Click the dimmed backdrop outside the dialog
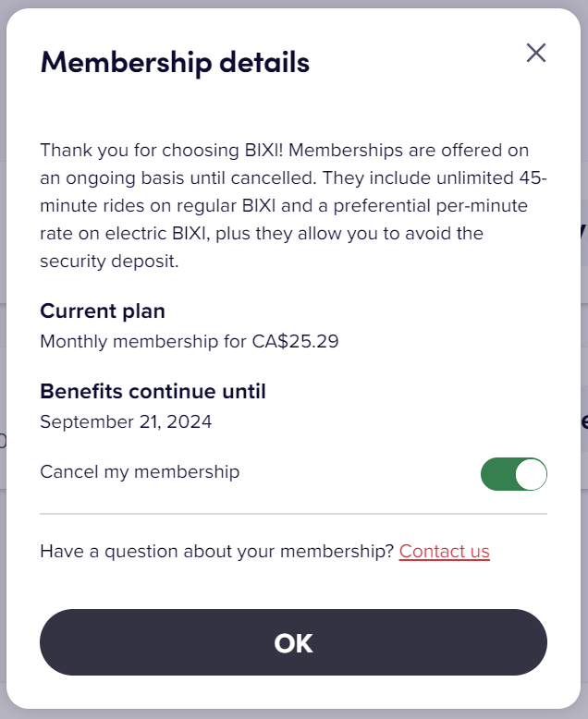The width and height of the screenshot is (588, 719). (3, 277)
